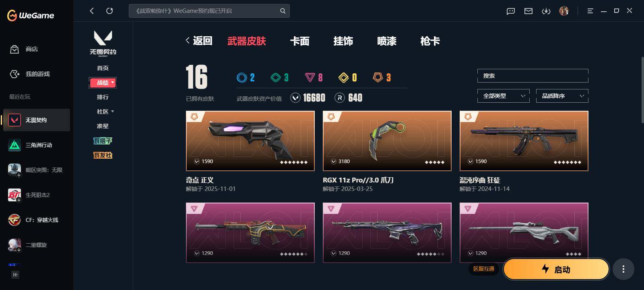Switch to the 卡面 tab
This screenshot has height=290, width=644.
click(300, 41)
